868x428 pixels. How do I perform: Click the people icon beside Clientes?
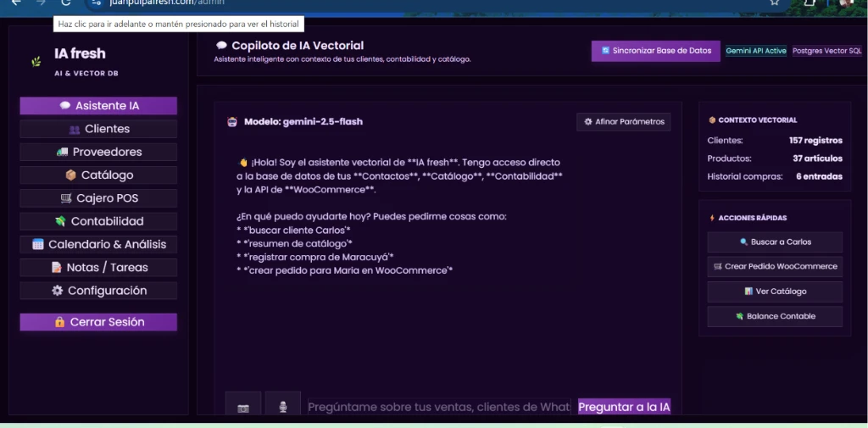coord(75,130)
